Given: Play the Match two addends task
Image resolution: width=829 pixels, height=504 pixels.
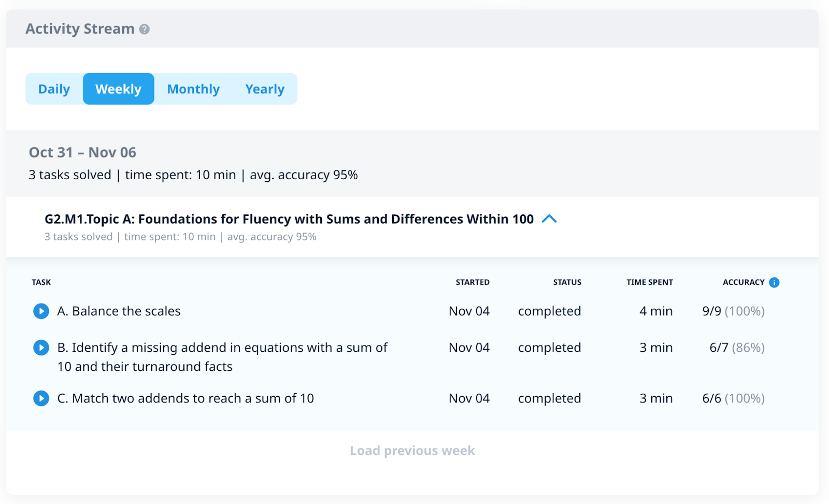Looking at the screenshot, I should (41, 398).
